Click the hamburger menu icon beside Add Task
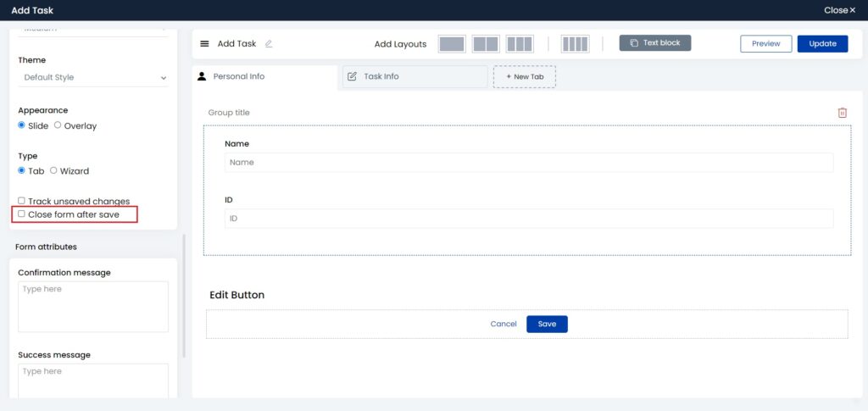Image resolution: width=868 pixels, height=411 pixels. pos(204,44)
